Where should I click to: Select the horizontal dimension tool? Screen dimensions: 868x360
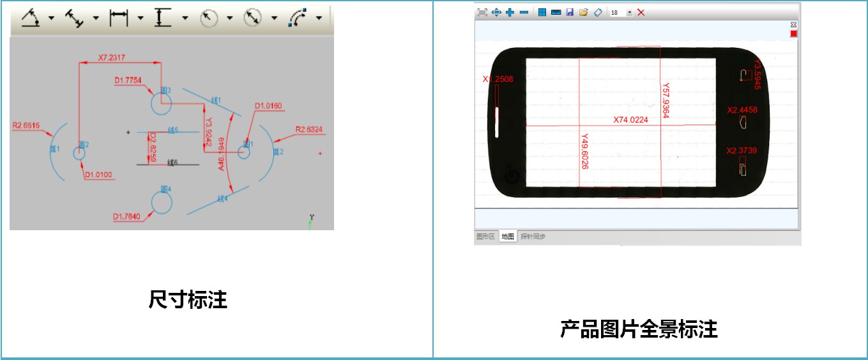point(119,17)
